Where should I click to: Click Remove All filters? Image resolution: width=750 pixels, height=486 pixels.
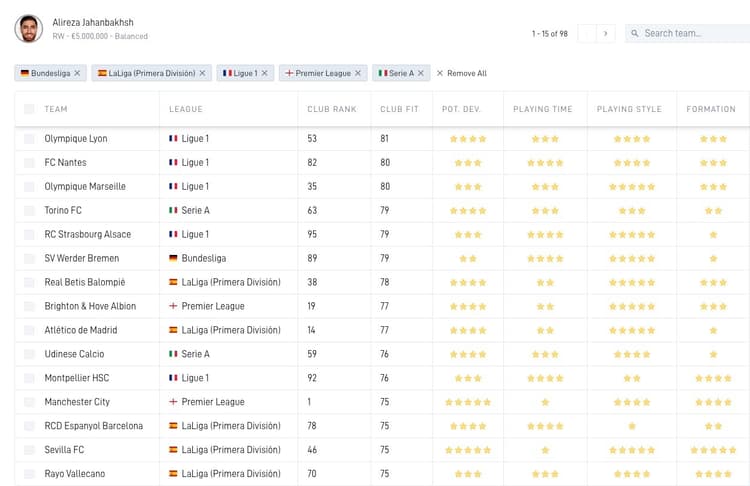point(462,73)
